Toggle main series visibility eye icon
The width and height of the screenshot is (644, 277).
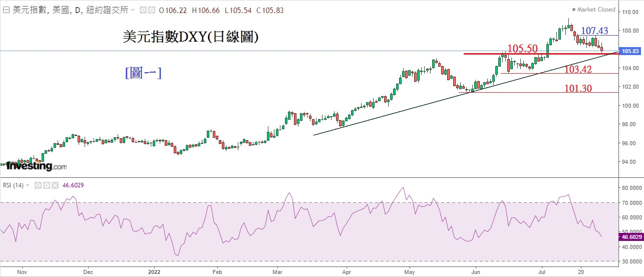(143, 10)
